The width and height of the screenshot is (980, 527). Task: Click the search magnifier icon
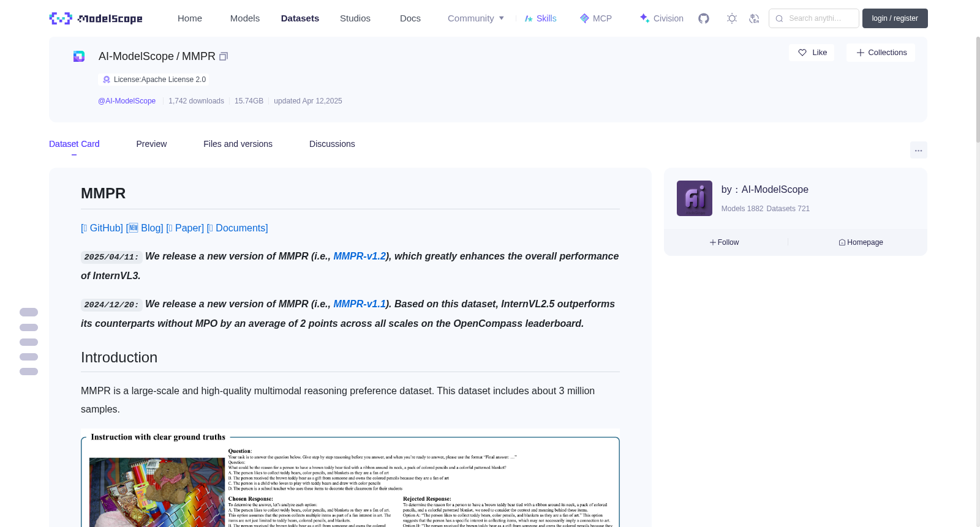click(x=779, y=18)
